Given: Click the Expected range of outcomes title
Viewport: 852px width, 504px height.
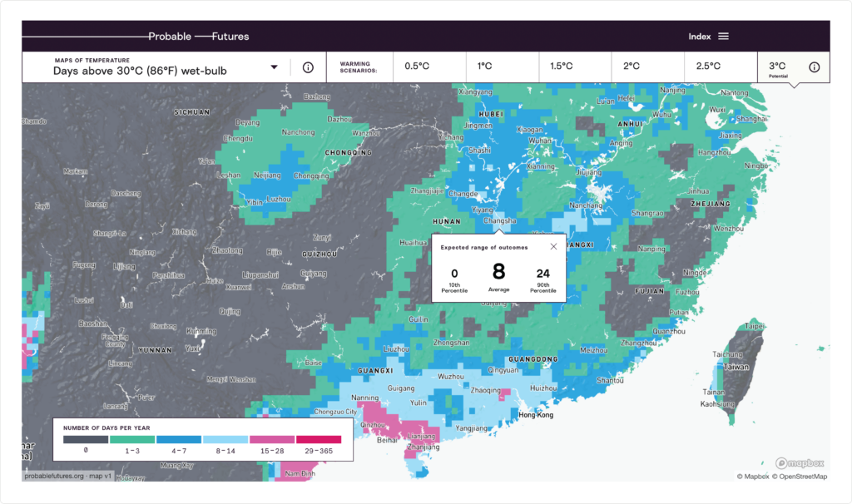Looking at the screenshot, I should coord(484,248).
